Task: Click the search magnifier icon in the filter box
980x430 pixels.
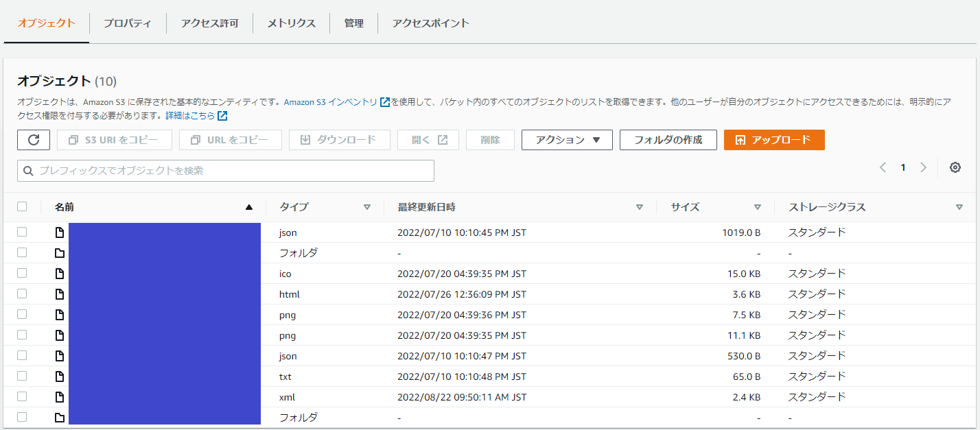Action: 28,171
